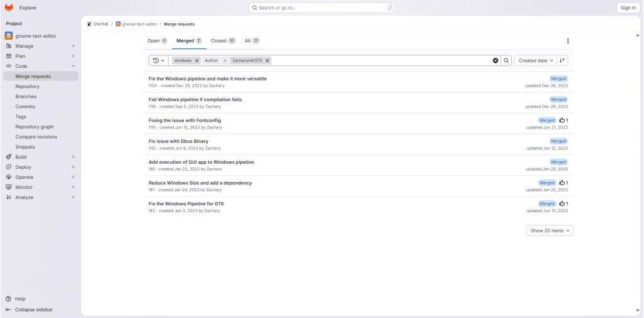The width and height of the screenshot is (644, 318).
Task: Select the Manage people icon
Action: 9,46
